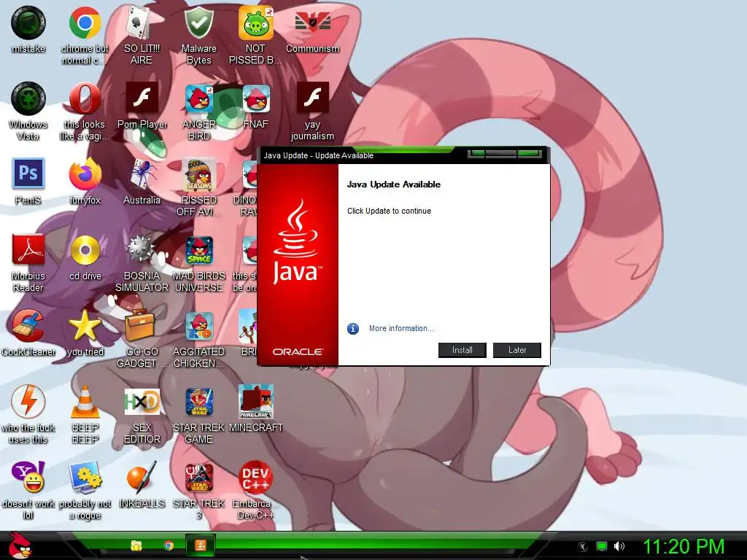747x560 pixels.
Task: Open the green pig Bad Piggies icon
Action: (x=256, y=23)
